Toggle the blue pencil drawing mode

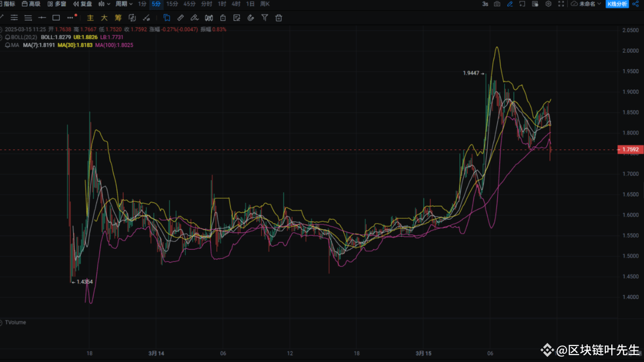[510, 4]
